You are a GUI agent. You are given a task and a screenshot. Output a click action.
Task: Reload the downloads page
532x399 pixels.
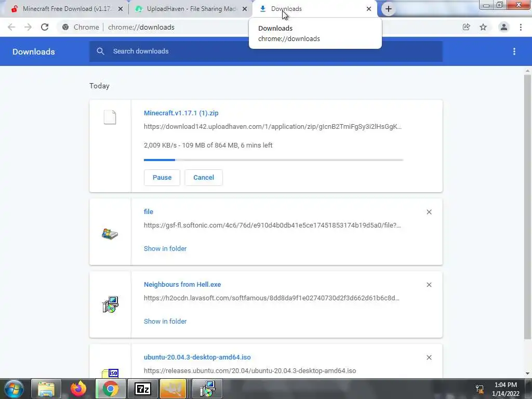(45, 27)
